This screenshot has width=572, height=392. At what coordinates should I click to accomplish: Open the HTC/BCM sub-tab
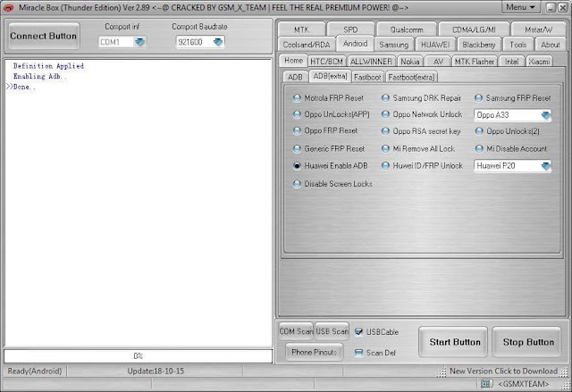(x=326, y=62)
